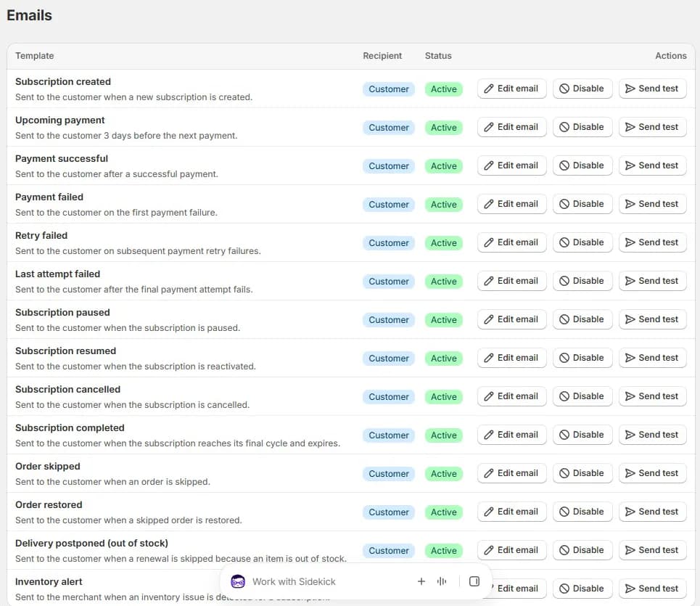Image resolution: width=700 pixels, height=606 pixels.
Task: Disable Subscription paused email
Action: pyautogui.click(x=582, y=319)
